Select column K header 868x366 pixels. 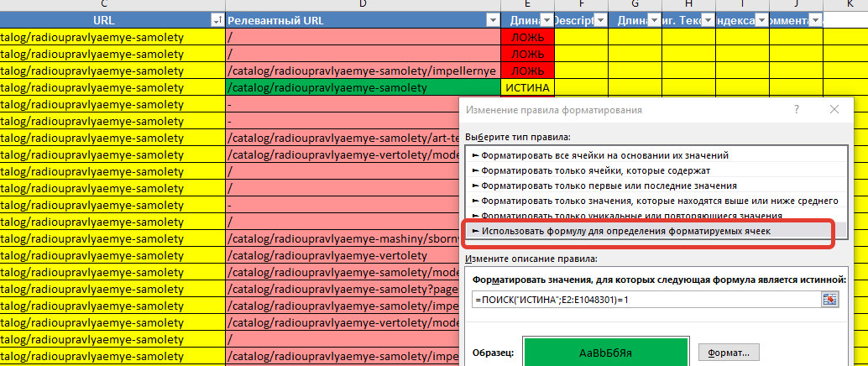pyautogui.click(x=846, y=4)
